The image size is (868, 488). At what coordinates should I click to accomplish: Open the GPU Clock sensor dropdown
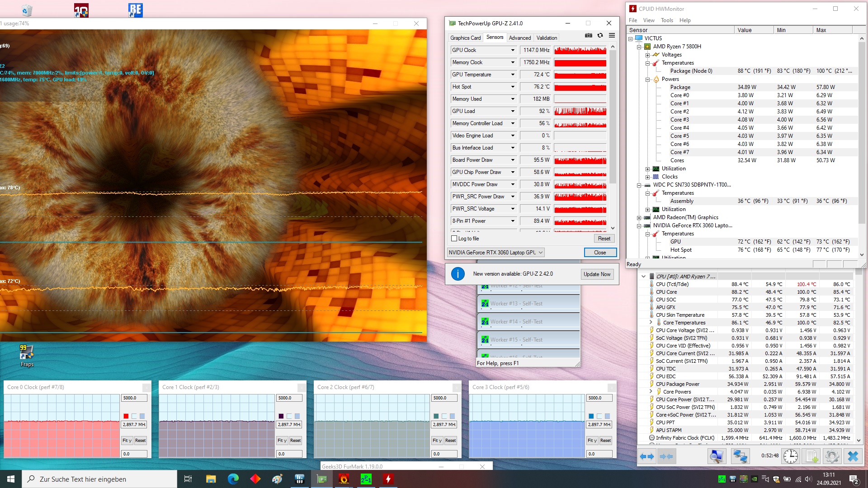coord(513,50)
